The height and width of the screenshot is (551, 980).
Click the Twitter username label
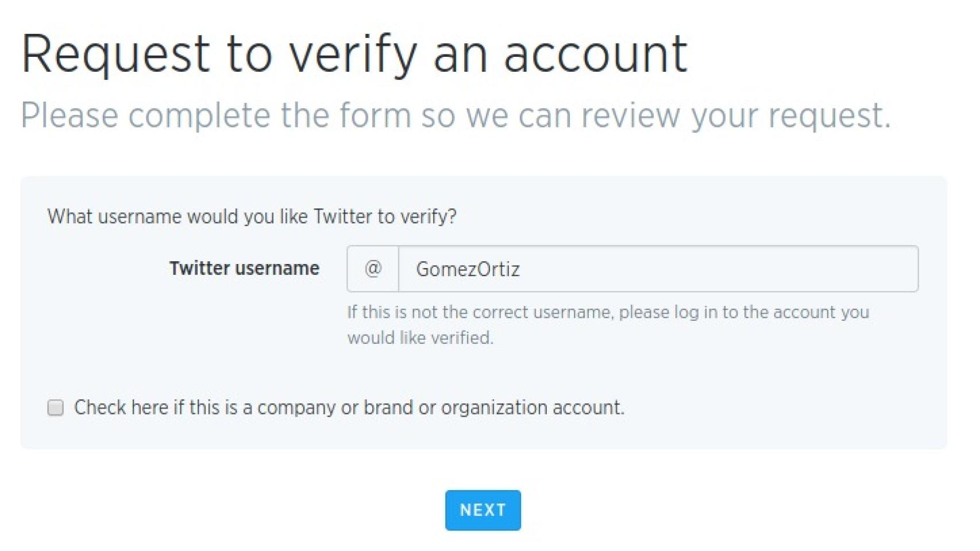tap(244, 268)
